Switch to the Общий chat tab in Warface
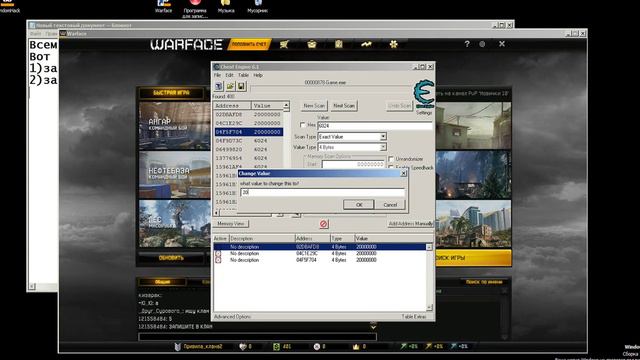The image size is (640, 360). pos(162,282)
